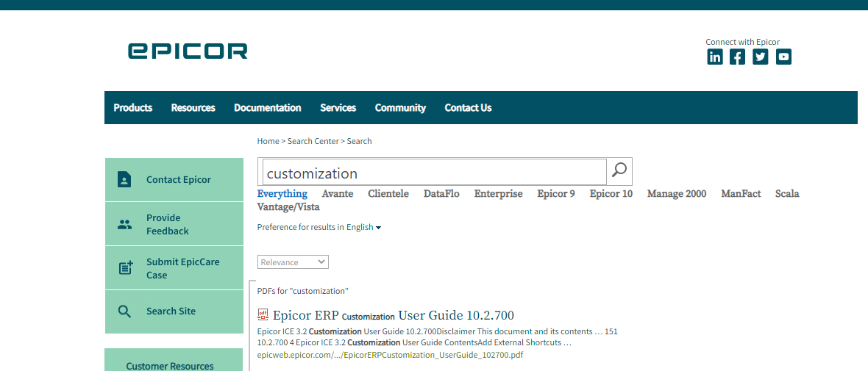This screenshot has width=868, height=371.
Task: Click the Provide Feedback sidebar label
Action: 167,225
